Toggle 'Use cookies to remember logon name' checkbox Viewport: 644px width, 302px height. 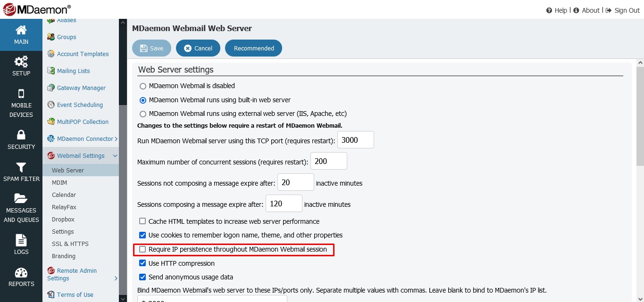pyautogui.click(x=142, y=235)
